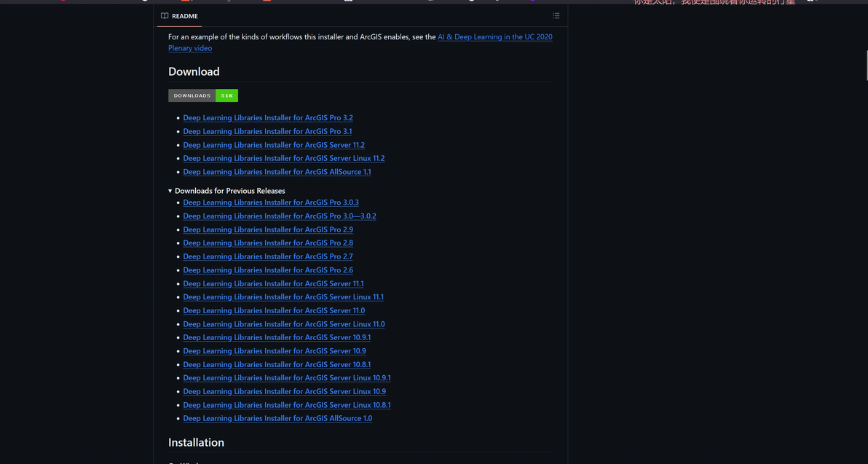Open Installer for ArcGIS Server Linux 11.2
This screenshot has width=868, height=464.
pyautogui.click(x=284, y=158)
